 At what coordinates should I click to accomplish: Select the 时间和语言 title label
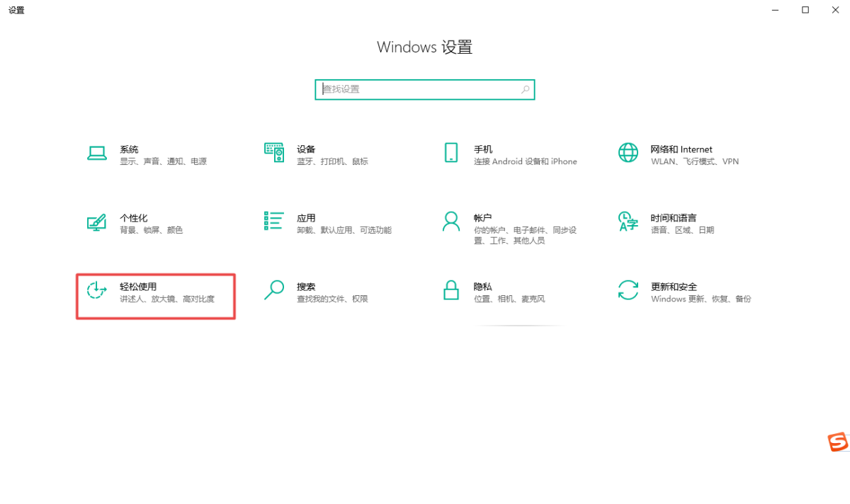click(674, 218)
